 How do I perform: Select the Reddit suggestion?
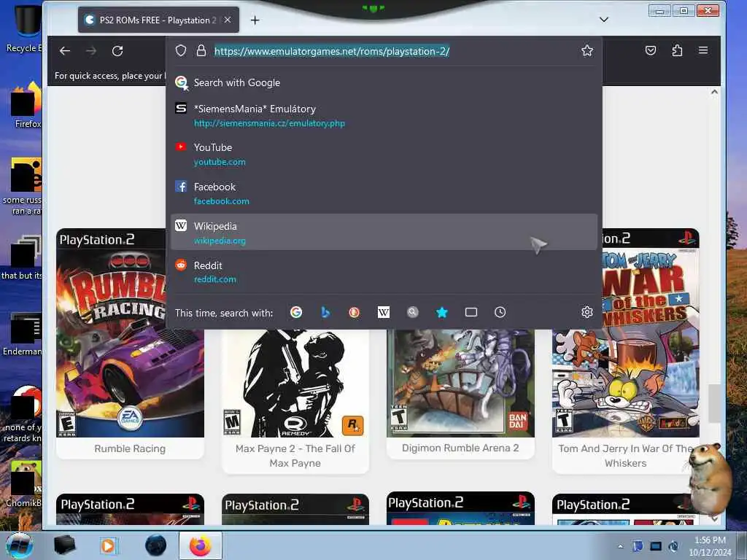coord(384,272)
